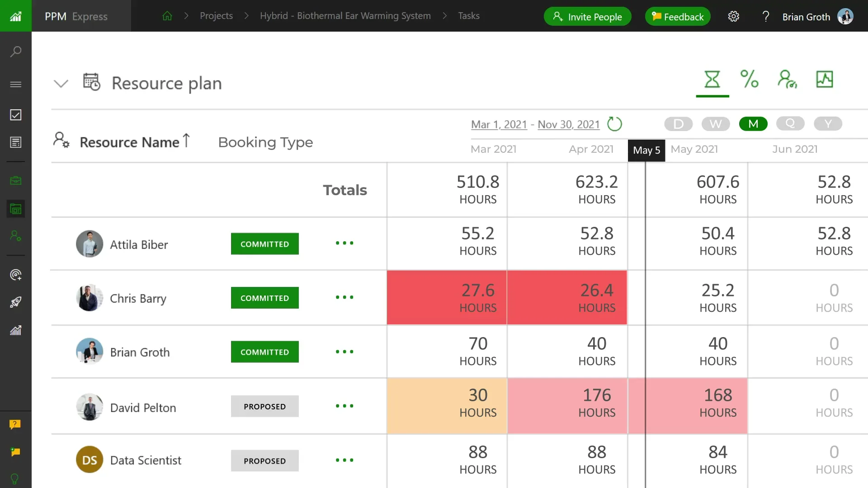This screenshot has height=488, width=868.
Task: Open search in left sidebar
Action: click(x=16, y=52)
